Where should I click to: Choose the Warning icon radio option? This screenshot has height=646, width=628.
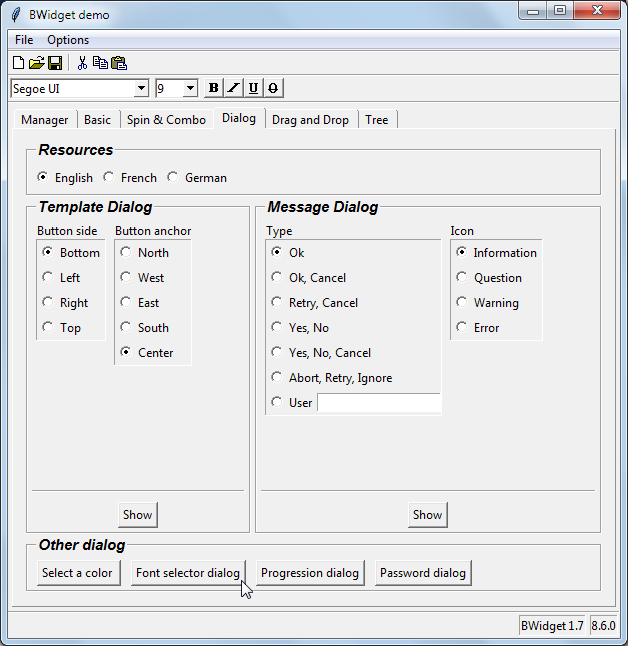[x=462, y=302]
